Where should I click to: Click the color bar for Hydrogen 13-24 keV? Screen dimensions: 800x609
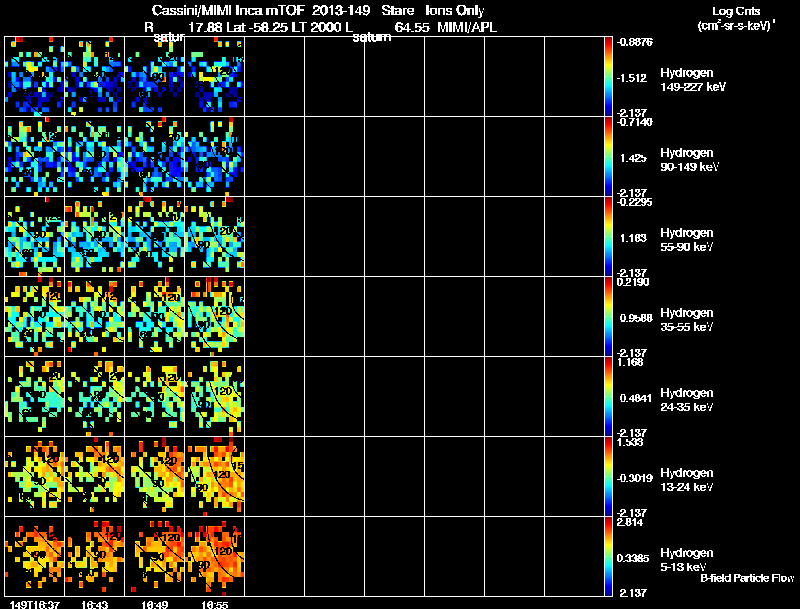[608, 476]
